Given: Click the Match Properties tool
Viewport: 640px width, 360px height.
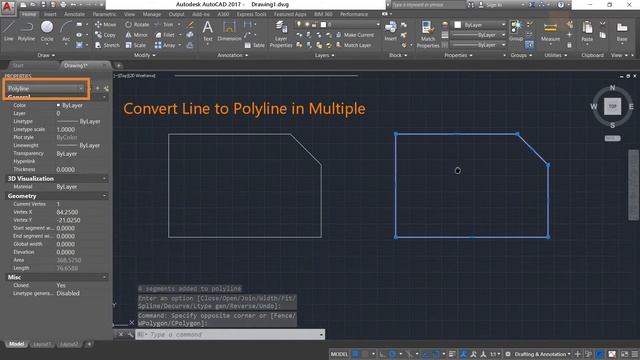Looking at the screenshot, I should click(x=428, y=34).
